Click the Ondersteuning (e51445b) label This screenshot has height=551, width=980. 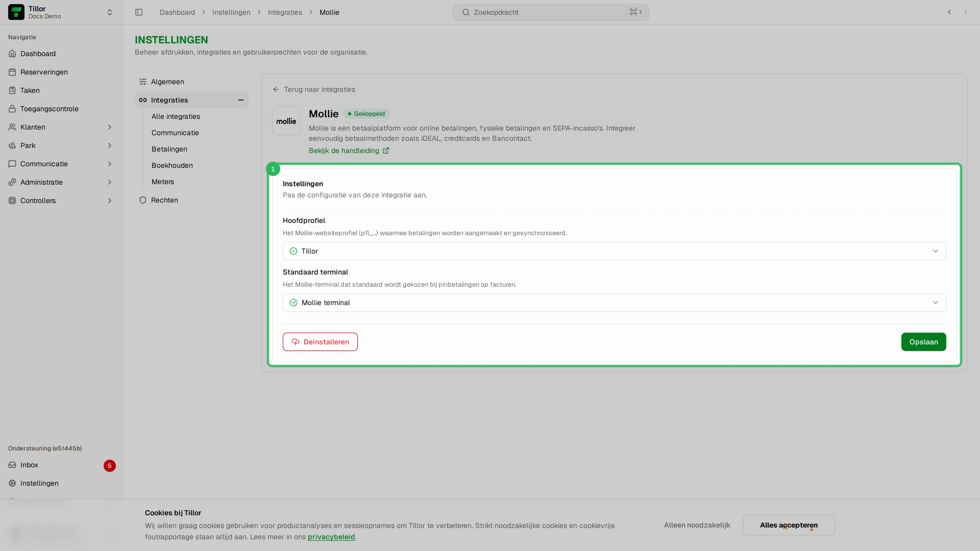45,448
